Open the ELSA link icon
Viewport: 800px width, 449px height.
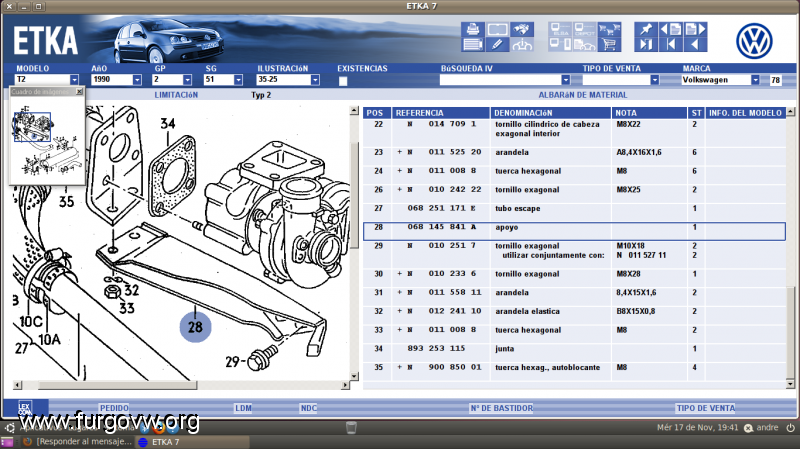pos(561,30)
